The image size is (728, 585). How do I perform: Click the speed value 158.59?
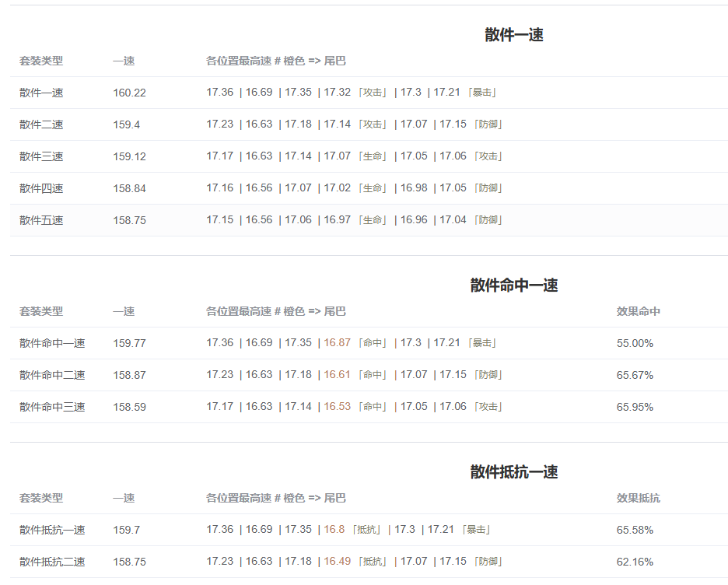130,407
